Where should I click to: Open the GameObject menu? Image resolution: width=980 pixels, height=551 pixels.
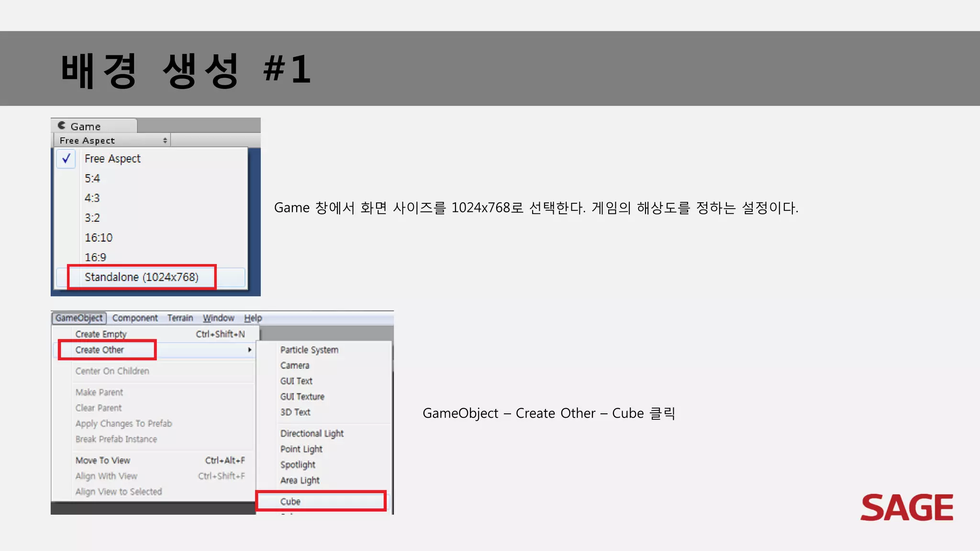click(79, 318)
